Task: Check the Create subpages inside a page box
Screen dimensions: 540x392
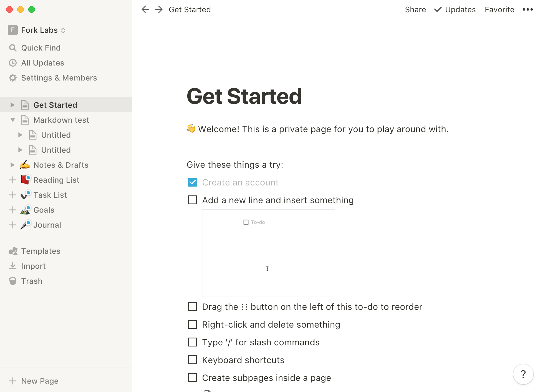Action: [x=192, y=378]
